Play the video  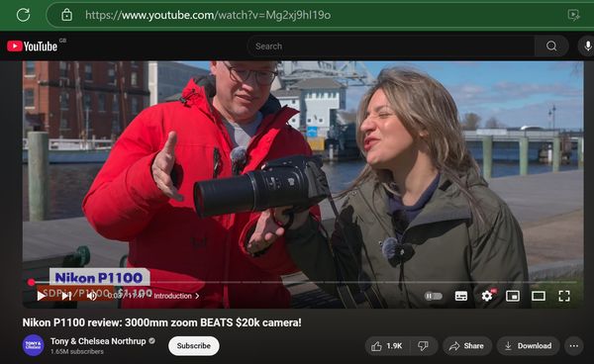pos(41,296)
